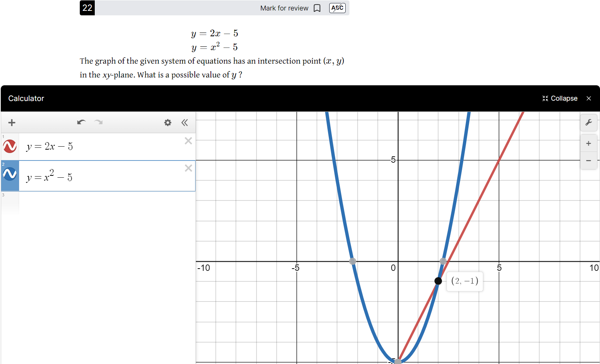Open the ABC answer eliminator
The image size is (600, 364).
point(337,8)
